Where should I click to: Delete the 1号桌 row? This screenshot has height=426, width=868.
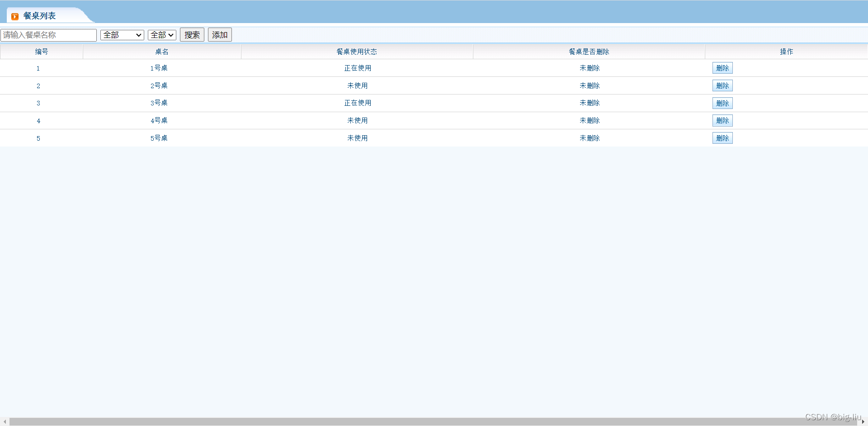[722, 68]
